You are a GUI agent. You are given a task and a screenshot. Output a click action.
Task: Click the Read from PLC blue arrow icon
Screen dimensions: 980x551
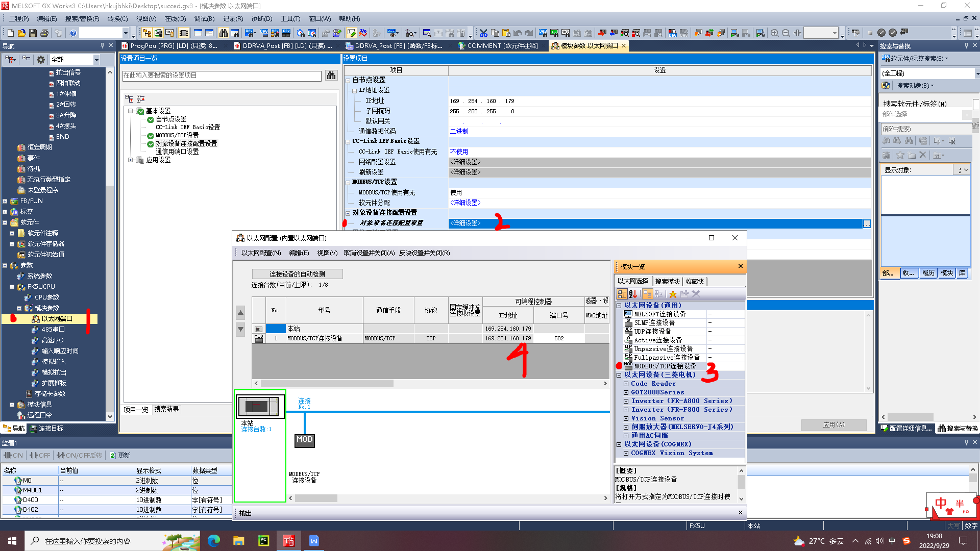pyautogui.click(x=614, y=33)
